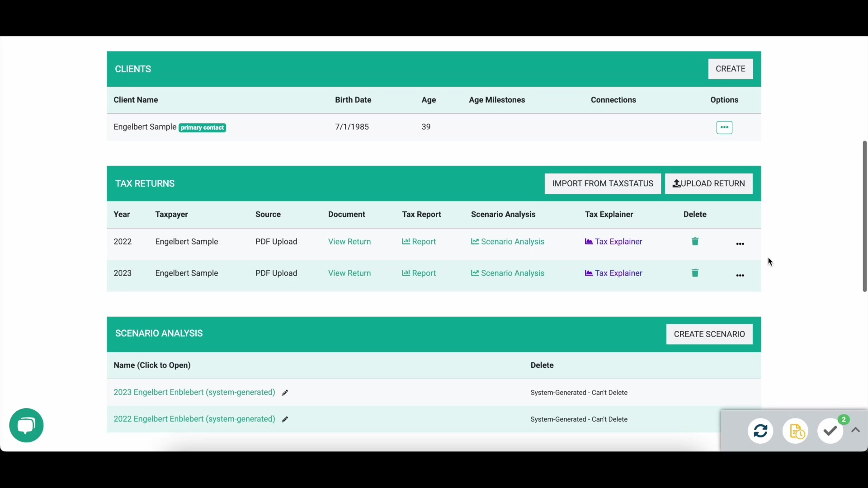Click Import From TaxStatus button
The image size is (868, 488).
tap(602, 183)
